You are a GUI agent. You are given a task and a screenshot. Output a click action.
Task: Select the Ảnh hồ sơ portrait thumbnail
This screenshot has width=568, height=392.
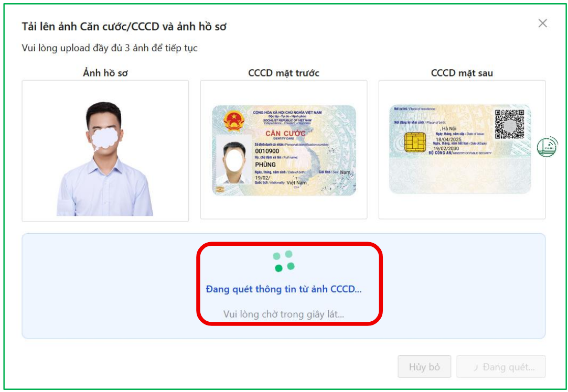tap(105, 159)
